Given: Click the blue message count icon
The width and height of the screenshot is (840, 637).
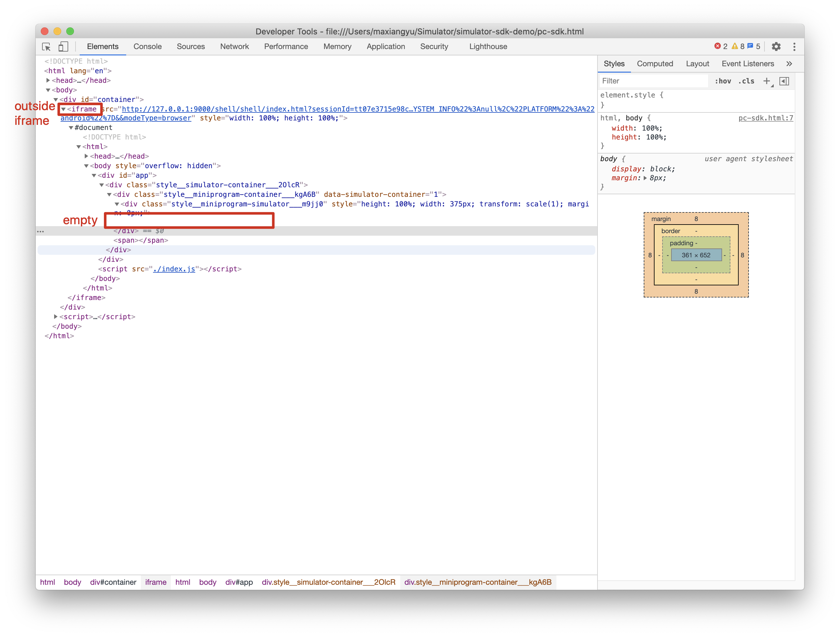Looking at the screenshot, I should (x=750, y=46).
